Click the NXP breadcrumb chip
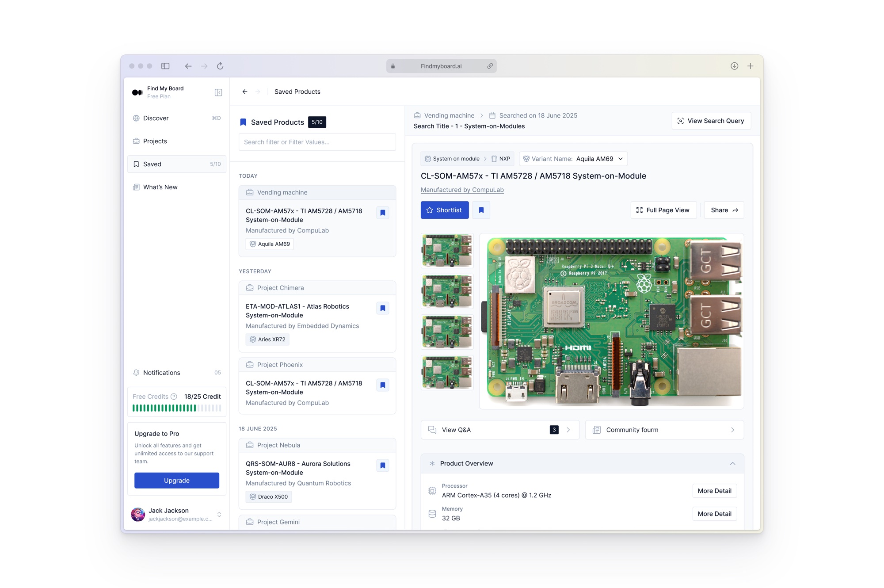Image resolution: width=884 pixels, height=588 pixels. 501,159
